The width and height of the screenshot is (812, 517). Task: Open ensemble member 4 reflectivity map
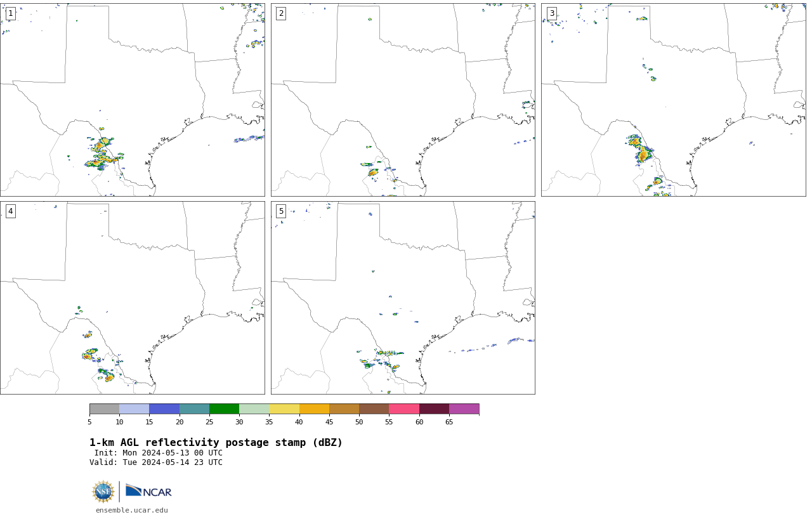coord(133,298)
